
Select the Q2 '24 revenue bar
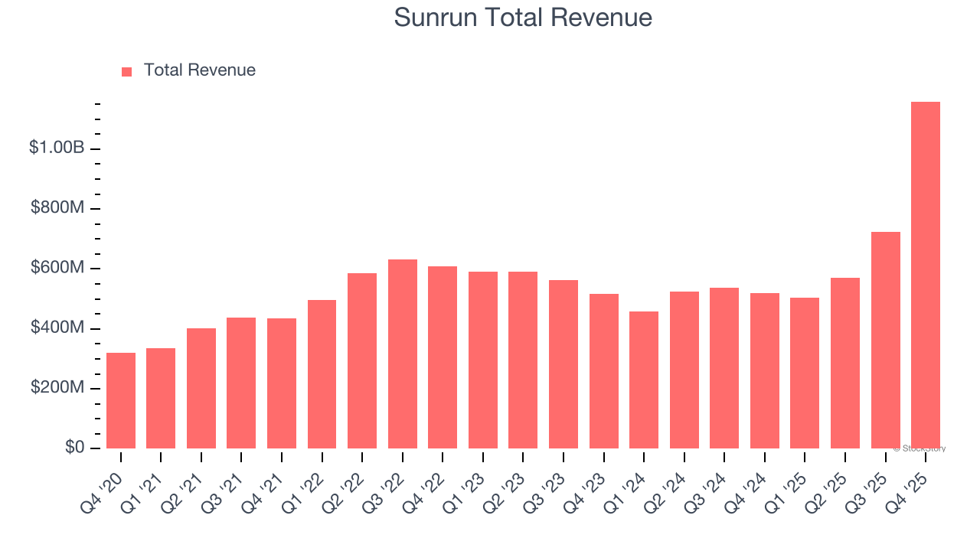click(x=684, y=370)
